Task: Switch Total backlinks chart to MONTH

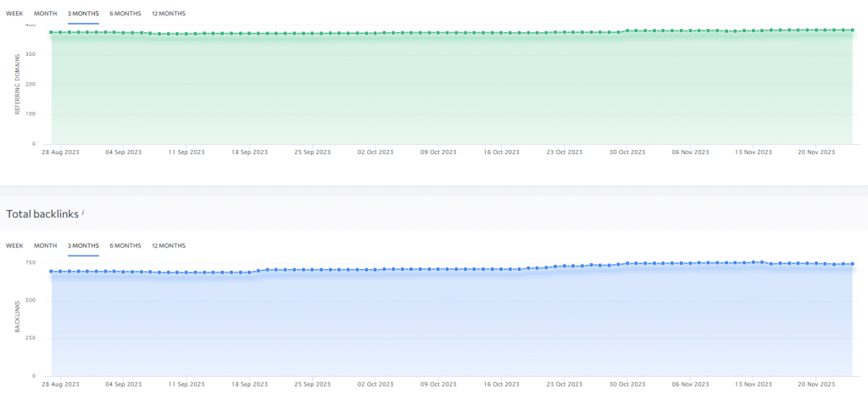Action: pos(45,246)
